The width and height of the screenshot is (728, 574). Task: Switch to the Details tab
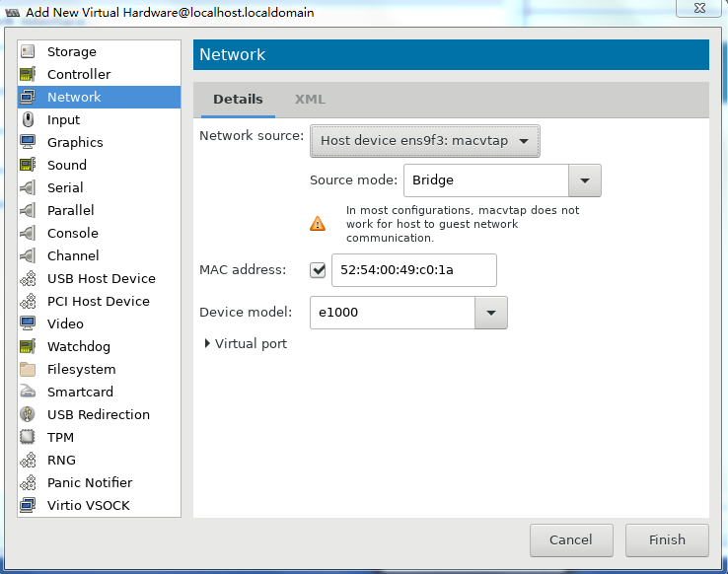click(x=238, y=100)
